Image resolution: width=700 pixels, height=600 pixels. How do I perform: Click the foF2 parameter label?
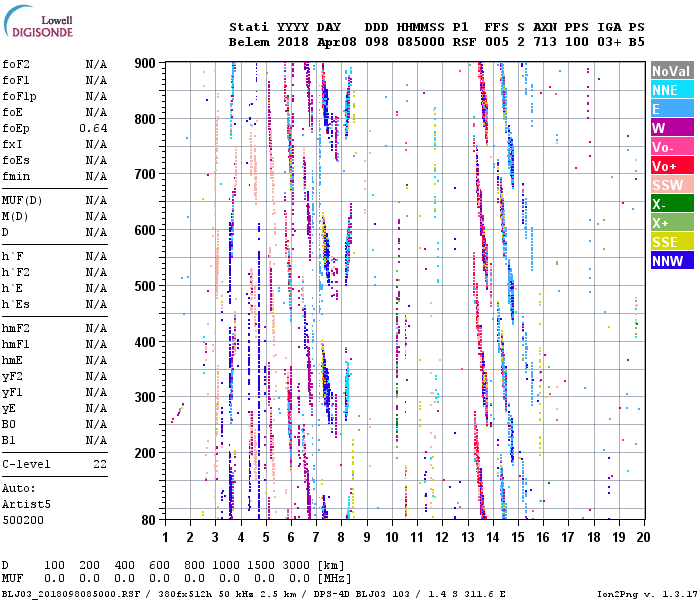coord(16,64)
